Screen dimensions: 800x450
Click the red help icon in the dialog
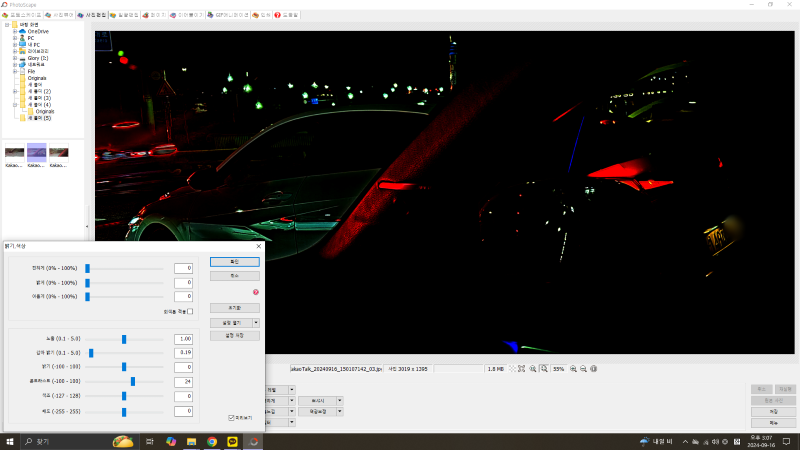point(255,292)
